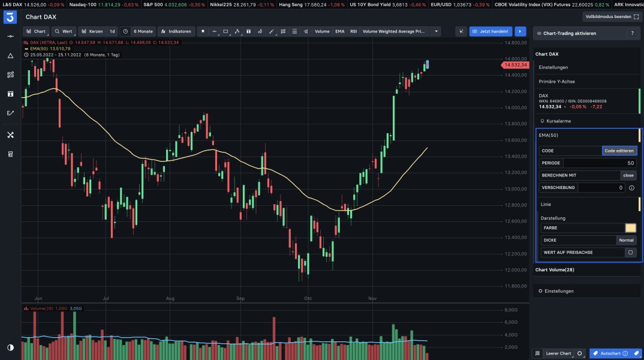Select the text annotation tool
The width and height of the screenshot is (644, 360).
248,31
